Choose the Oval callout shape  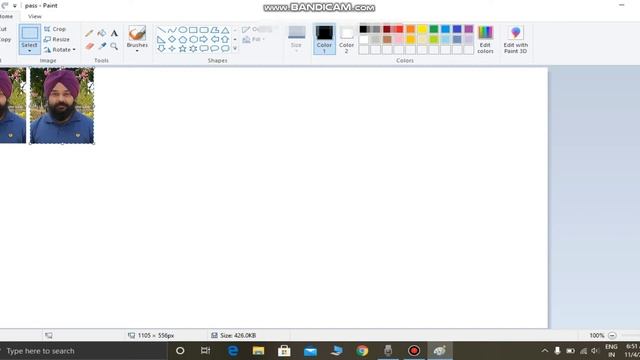pos(214,49)
